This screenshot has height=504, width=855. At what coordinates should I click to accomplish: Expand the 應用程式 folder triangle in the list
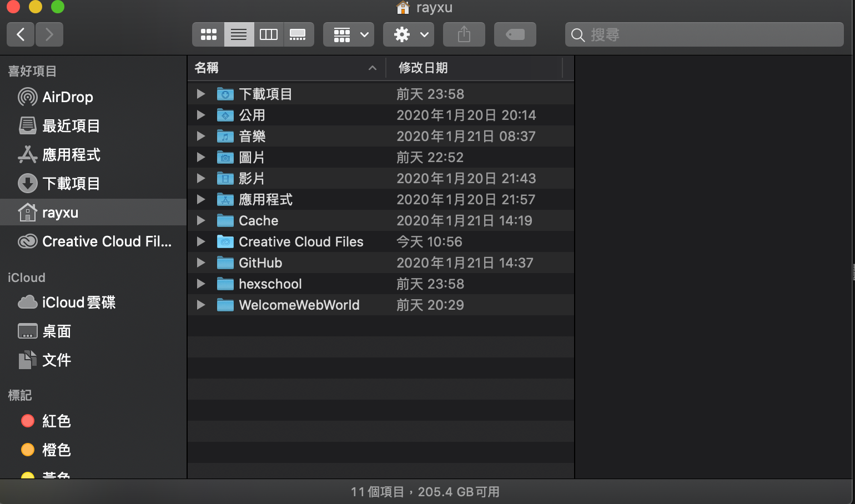(x=201, y=199)
